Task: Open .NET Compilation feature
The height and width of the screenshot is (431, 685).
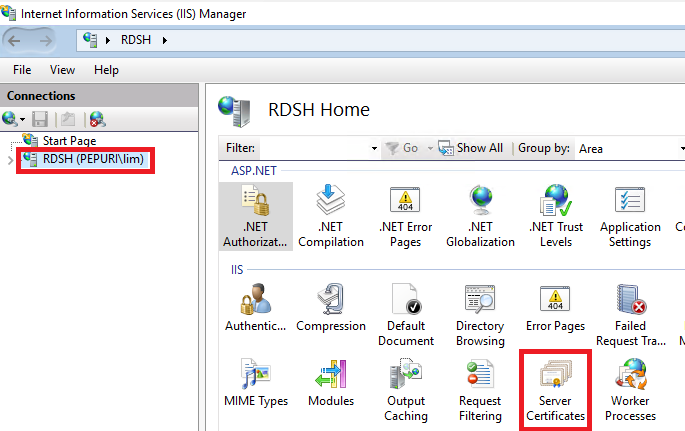Action: 331,217
